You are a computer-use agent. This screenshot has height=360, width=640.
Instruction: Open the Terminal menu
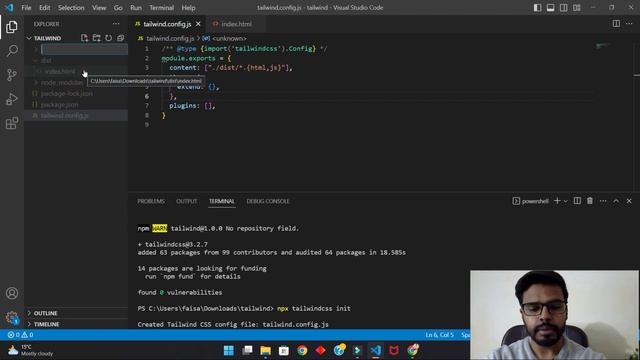[161, 8]
